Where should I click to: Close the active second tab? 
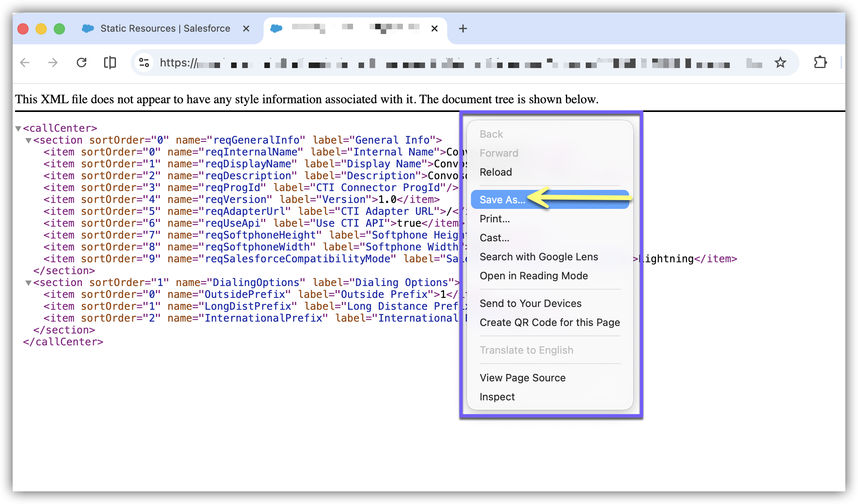point(434,28)
